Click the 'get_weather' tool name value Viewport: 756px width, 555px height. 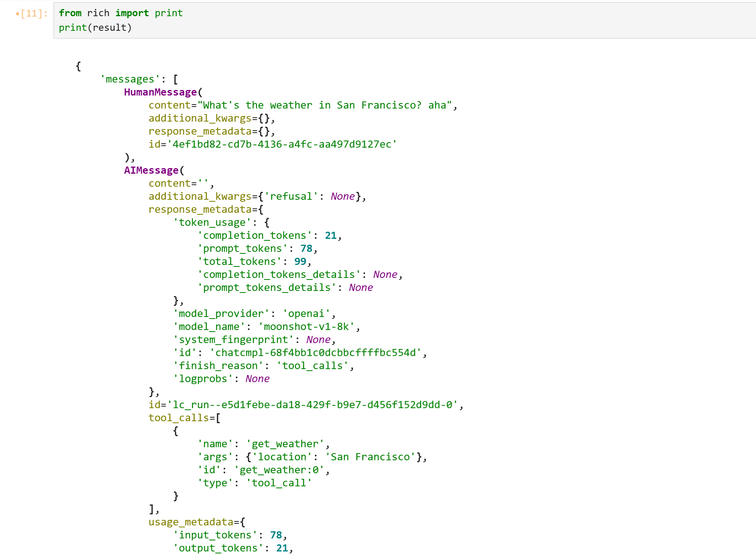[285, 444]
